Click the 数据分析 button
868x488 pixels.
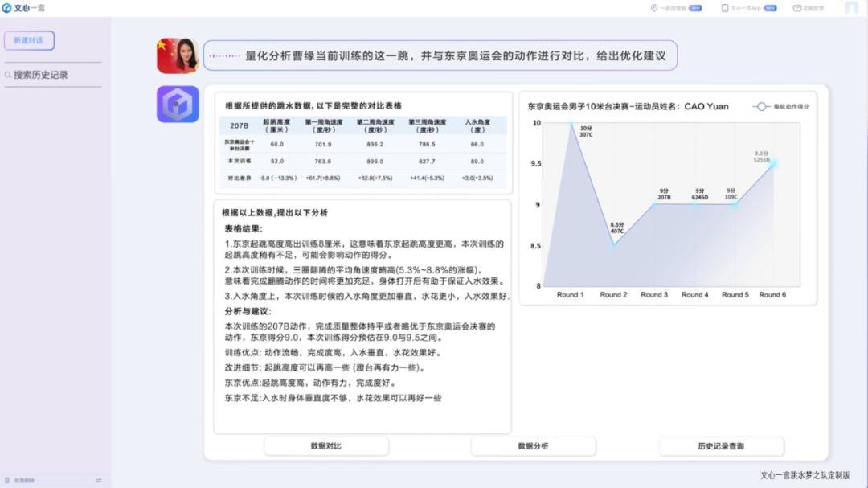(x=533, y=445)
